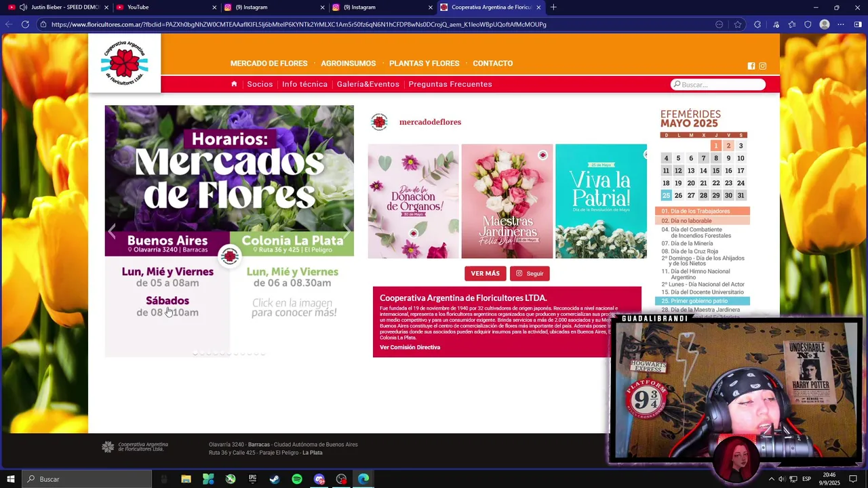Reload the page with browser refresh button

[25, 24]
